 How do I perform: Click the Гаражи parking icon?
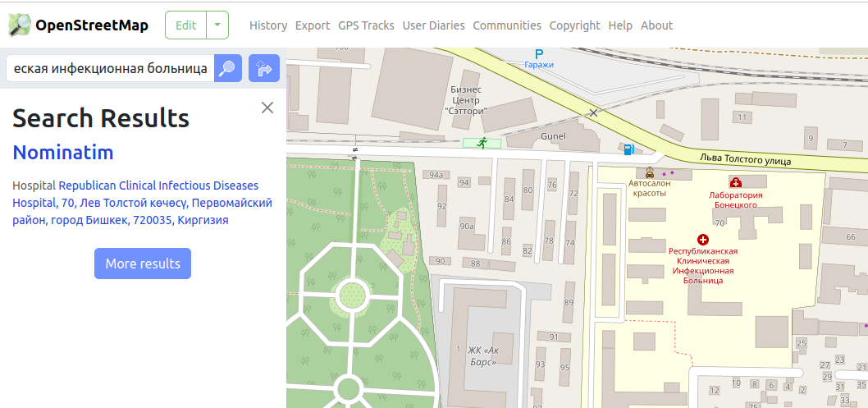(x=539, y=53)
